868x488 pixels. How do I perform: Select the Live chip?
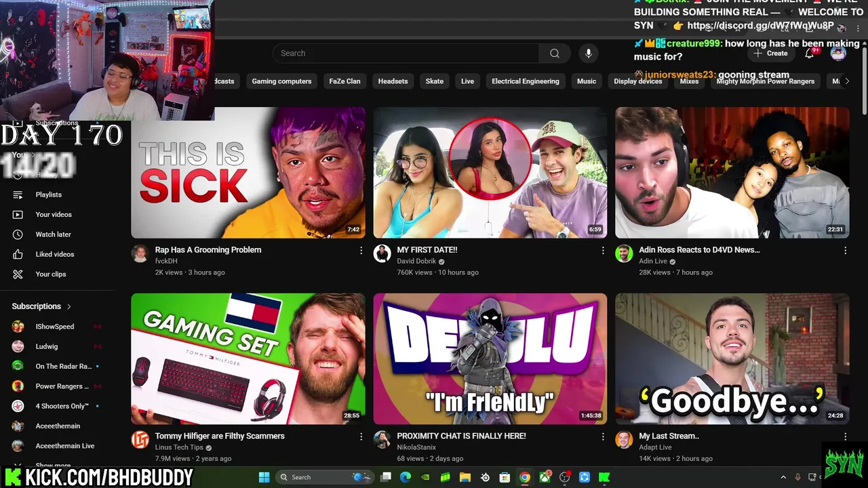pos(468,81)
